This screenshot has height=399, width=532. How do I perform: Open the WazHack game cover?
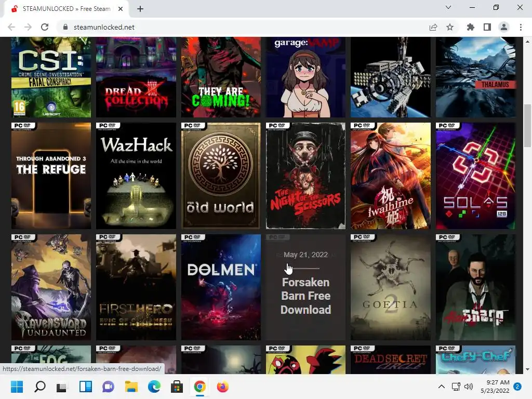[x=136, y=176]
